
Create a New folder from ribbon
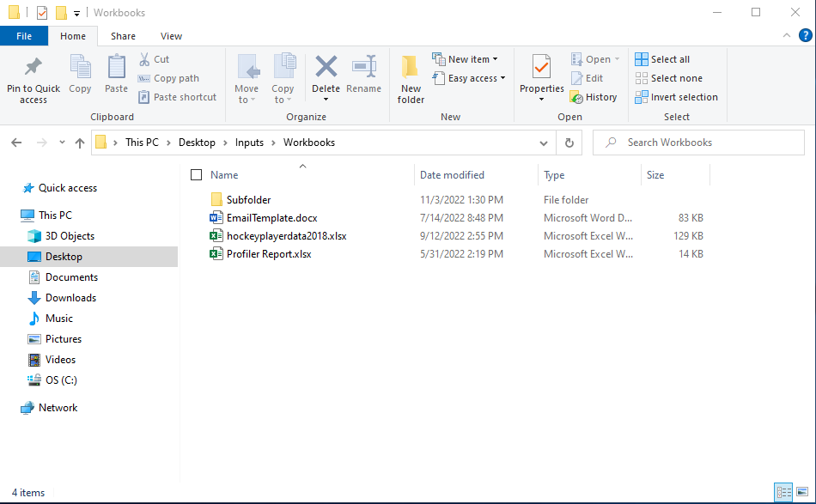click(x=411, y=79)
